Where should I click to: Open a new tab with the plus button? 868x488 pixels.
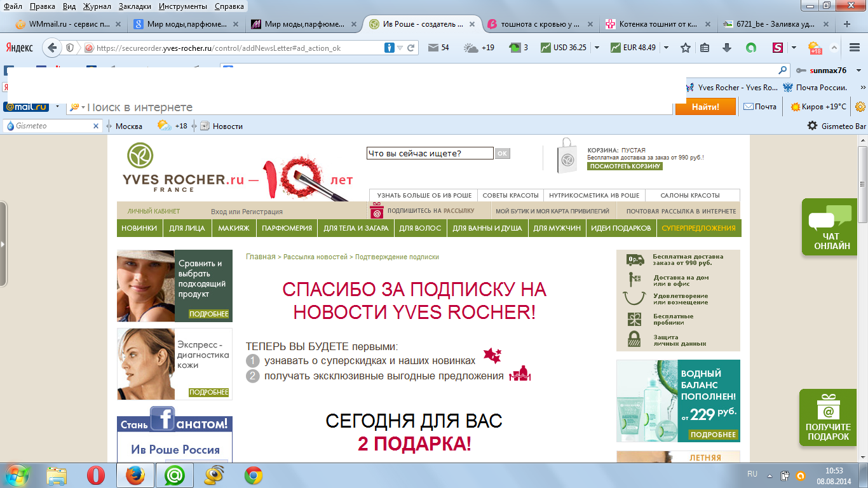pos(846,24)
